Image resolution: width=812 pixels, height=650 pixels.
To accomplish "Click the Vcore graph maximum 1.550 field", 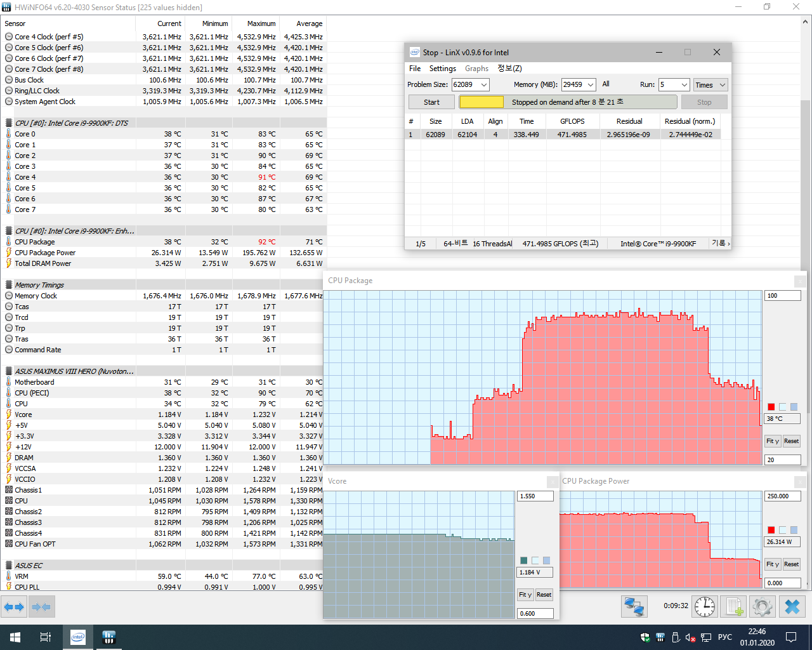I will (535, 496).
